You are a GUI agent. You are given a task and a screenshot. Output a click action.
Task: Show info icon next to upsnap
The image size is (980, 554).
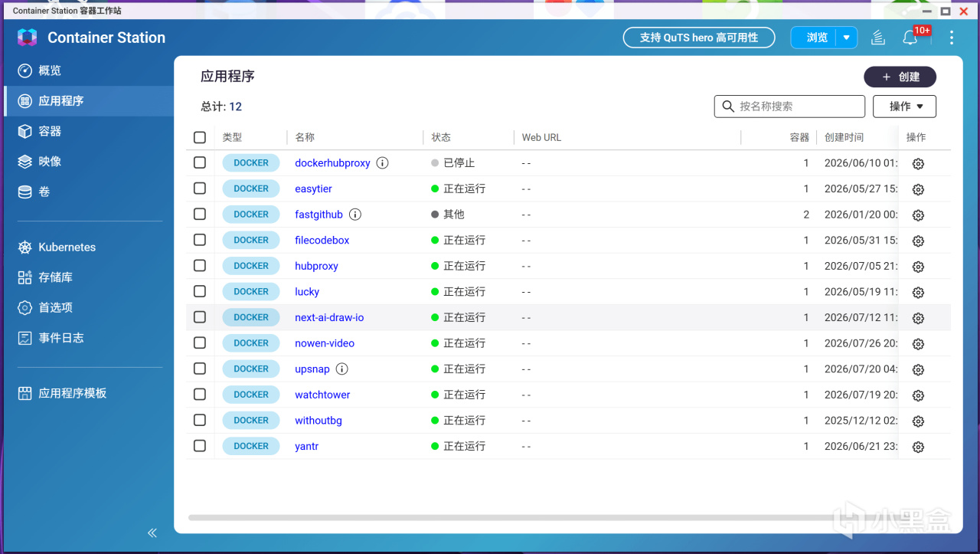coord(342,369)
